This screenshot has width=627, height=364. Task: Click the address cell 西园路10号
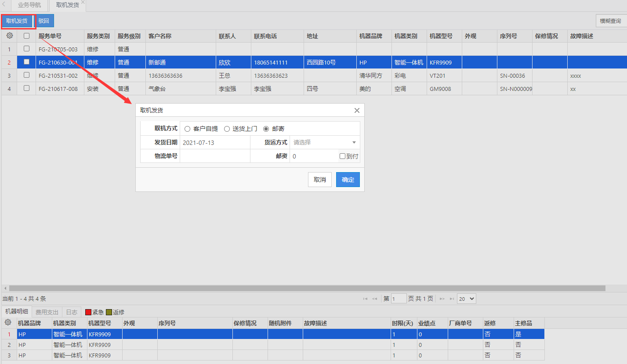(x=330, y=62)
